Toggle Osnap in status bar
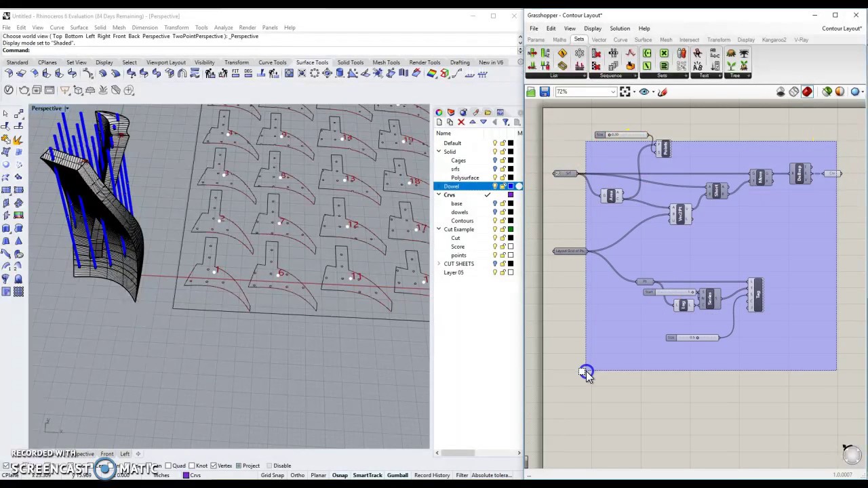868x488 pixels. (x=340, y=475)
